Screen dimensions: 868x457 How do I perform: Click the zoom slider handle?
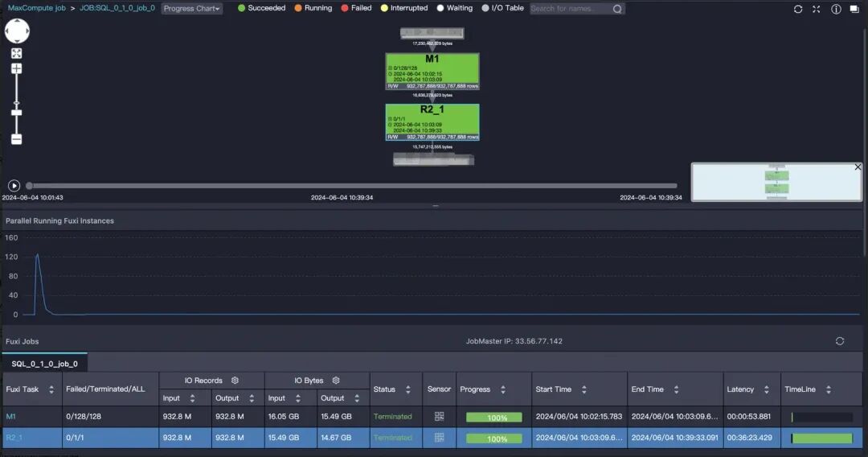pos(17,113)
